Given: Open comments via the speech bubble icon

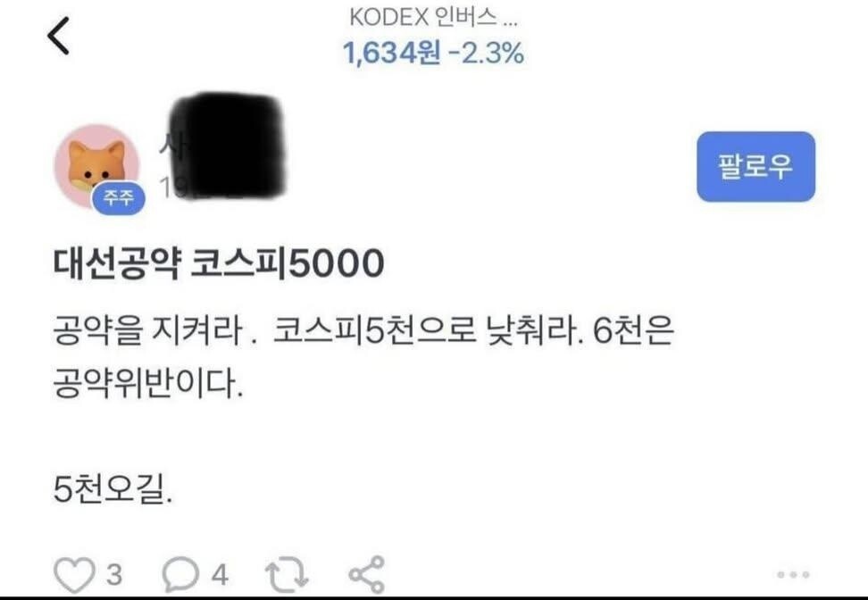Looking at the screenshot, I should click(x=180, y=574).
